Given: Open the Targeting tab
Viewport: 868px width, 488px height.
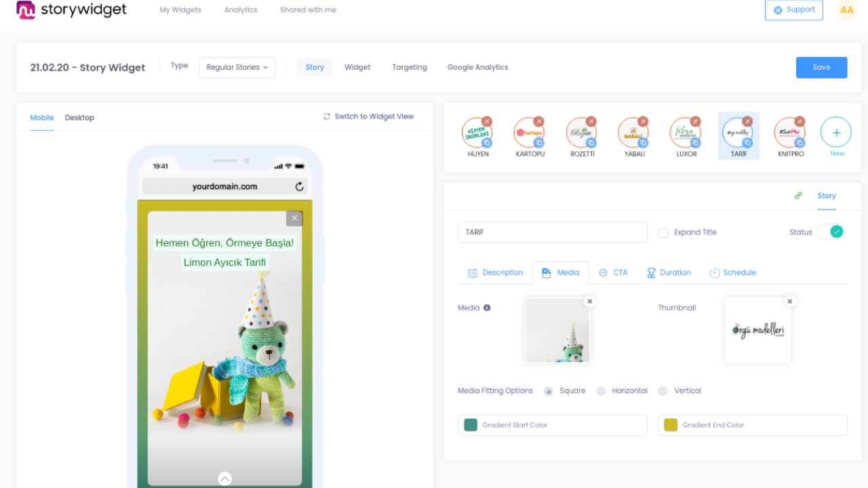Looking at the screenshot, I should pyautogui.click(x=410, y=67).
